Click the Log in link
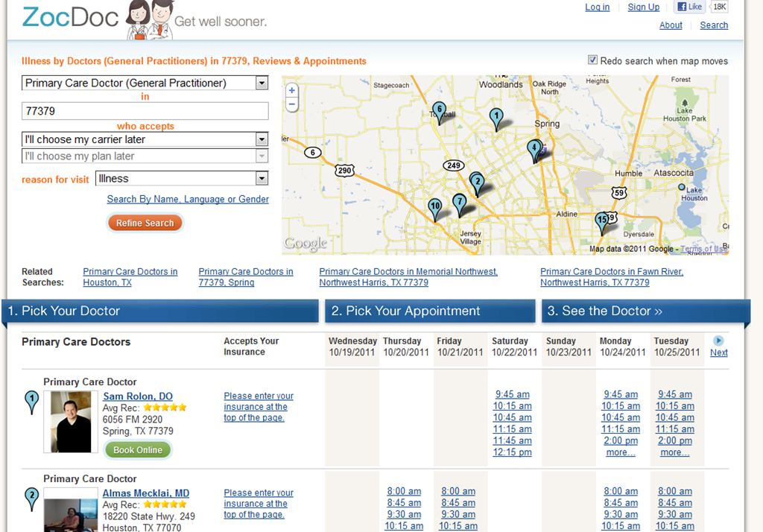Image resolution: width=763 pixels, height=532 pixels. click(597, 7)
